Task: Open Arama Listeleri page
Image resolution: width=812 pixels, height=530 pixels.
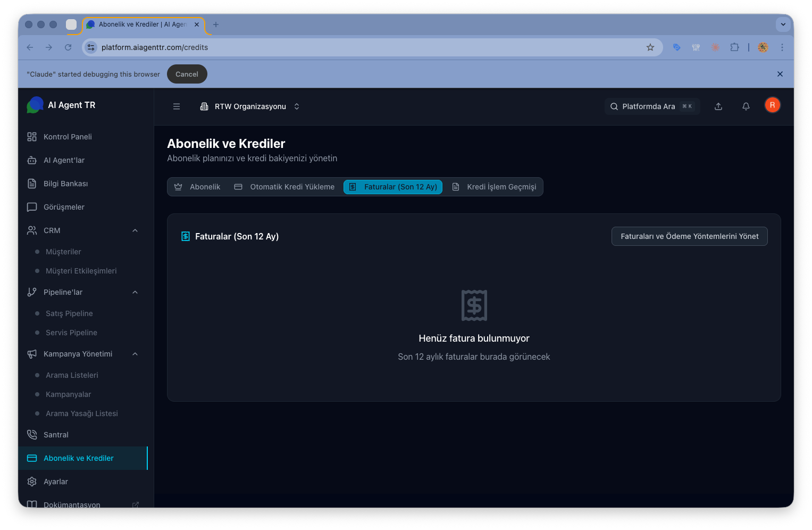Action: click(x=72, y=375)
